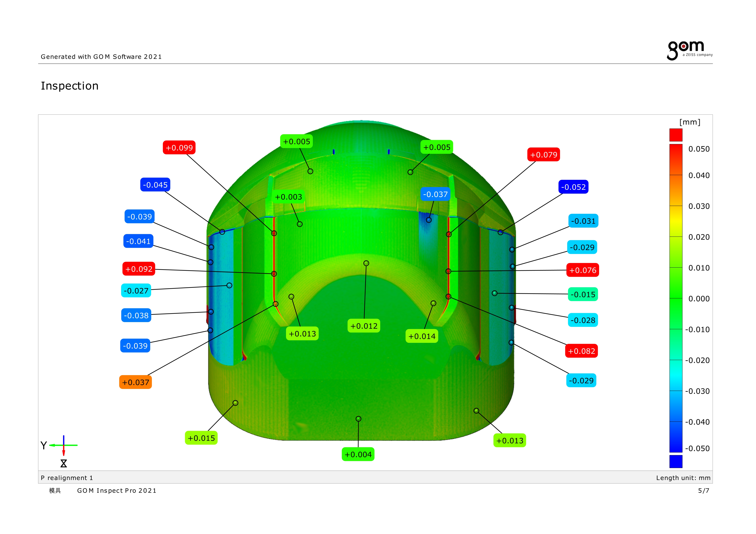Select the -0.031 deviation label
This screenshot has height=534, width=756.
click(x=583, y=221)
